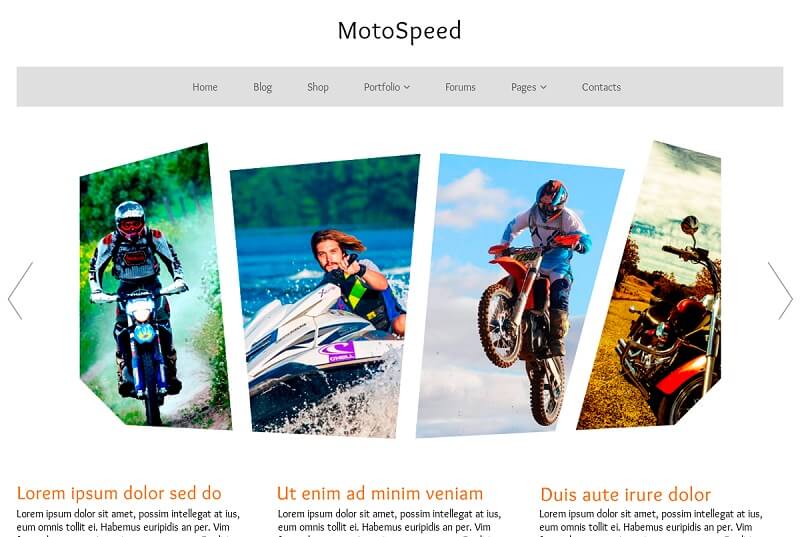800x537 pixels.
Task: Open the Duis aute irure dolor heading
Action: (x=626, y=494)
